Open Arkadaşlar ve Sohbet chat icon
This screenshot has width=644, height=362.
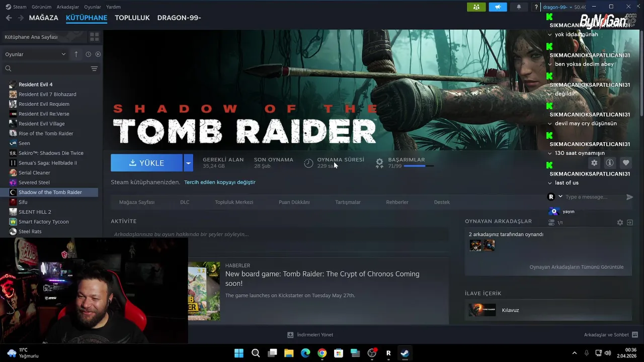635,335
